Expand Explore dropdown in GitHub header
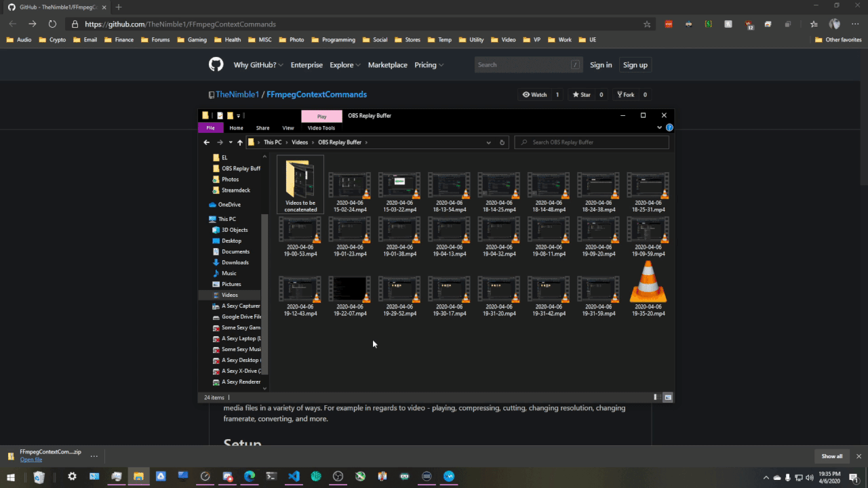 click(346, 65)
